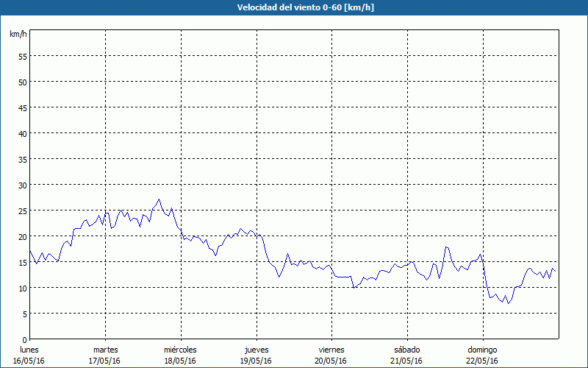Click the date label 16/05/16
Image resolution: width=588 pixels, height=368 pixels.
click(29, 361)
